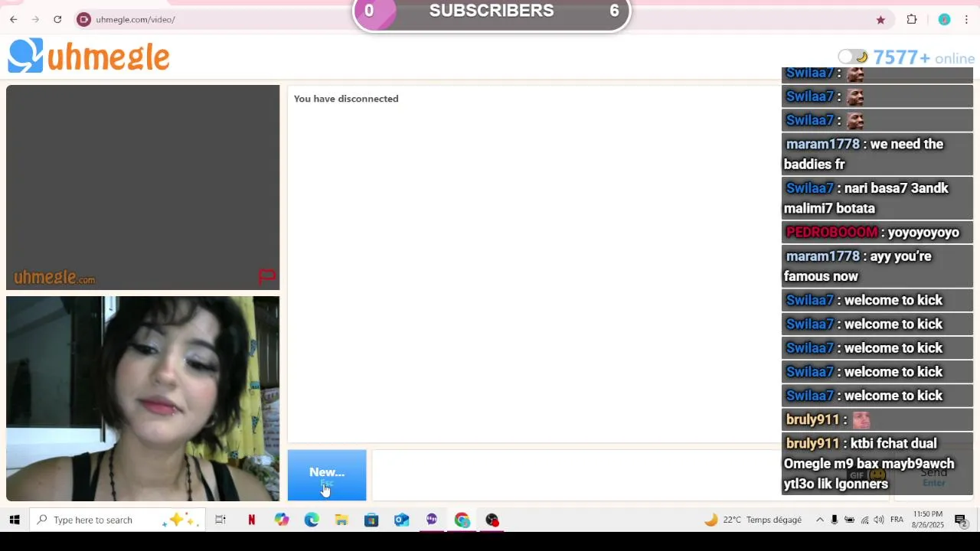Click the volume speaker tray icon
Image resolution: width=980 pixels, height=551 pixels.
(879, 520)
